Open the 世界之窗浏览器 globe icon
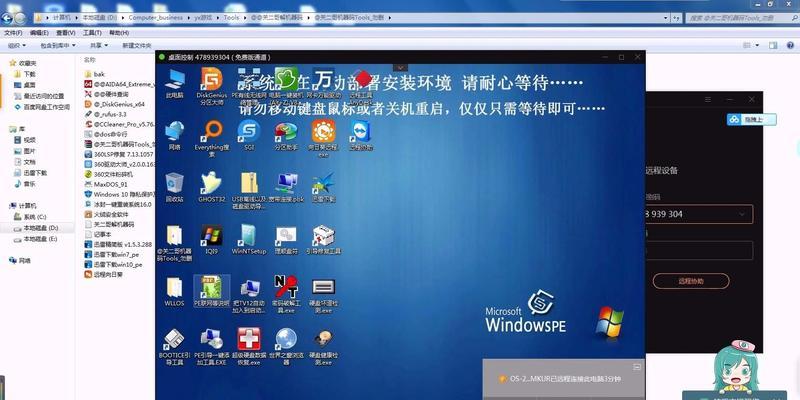This screenshot has height=400, width=800. click(x=286, y=347)
